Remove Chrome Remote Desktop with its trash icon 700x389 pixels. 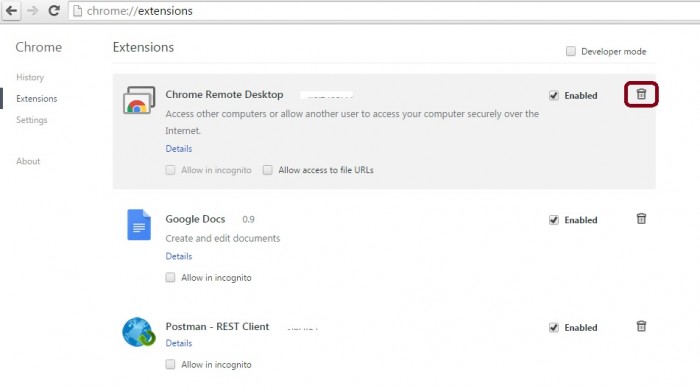pos(641,94)
